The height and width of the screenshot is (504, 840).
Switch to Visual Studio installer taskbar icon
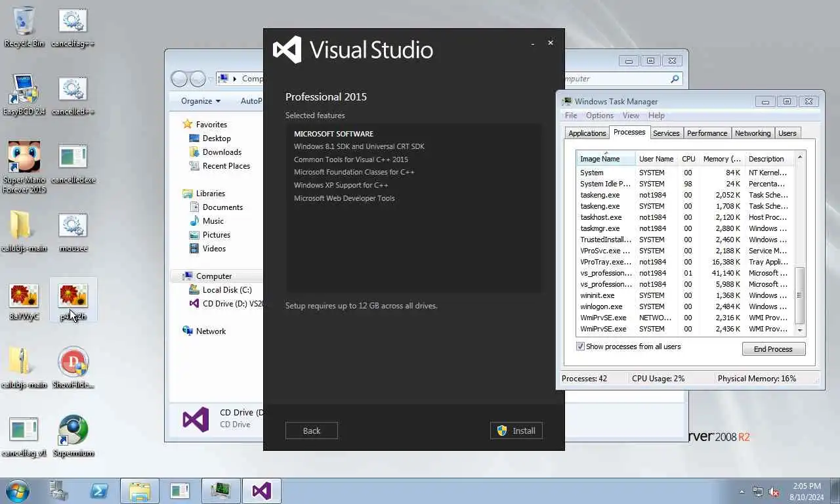[x=262, y=491]
